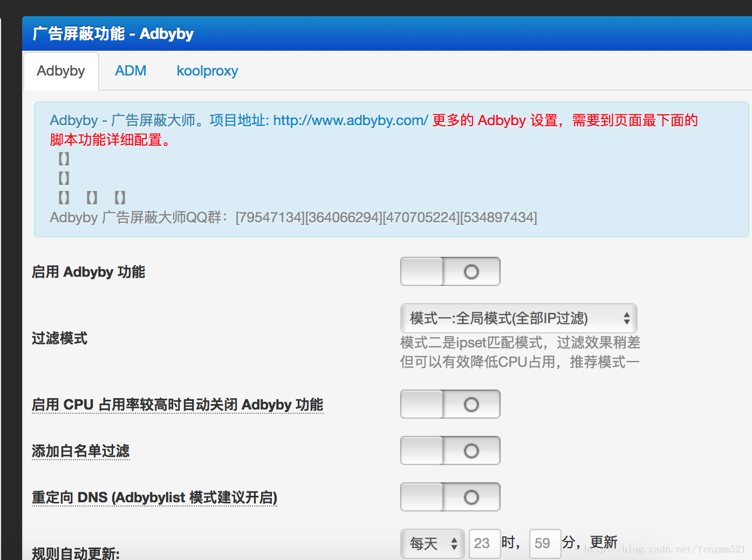Click the 添加白名单过滤 label
Viewport: 752px width, 560px height.
[81, 451]
